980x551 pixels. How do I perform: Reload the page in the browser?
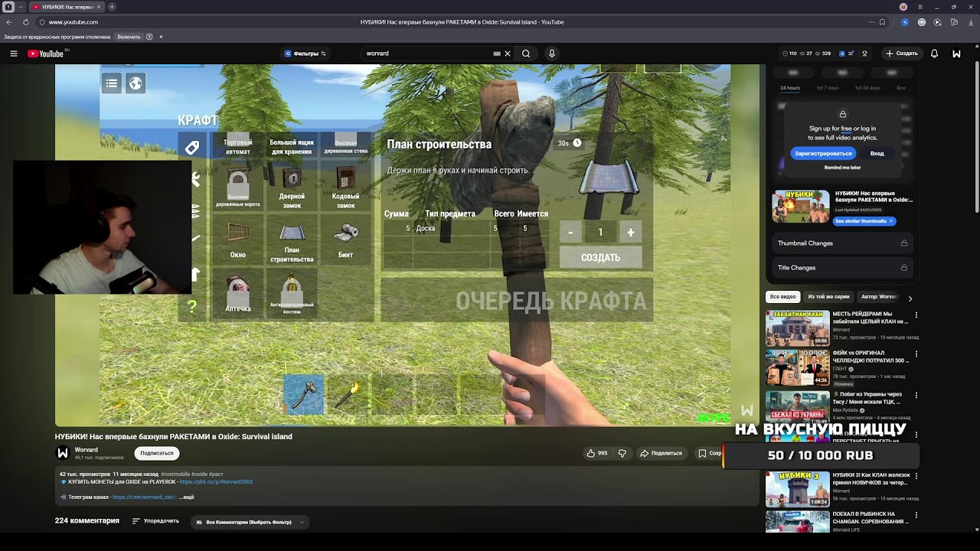(25, 22)
